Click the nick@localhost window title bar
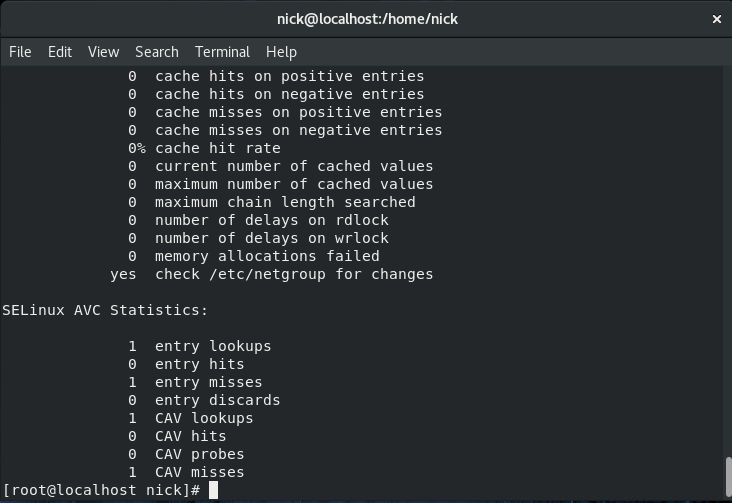Image resolution: width=732 pixels, height=503 pixels. tap(367, 19)
